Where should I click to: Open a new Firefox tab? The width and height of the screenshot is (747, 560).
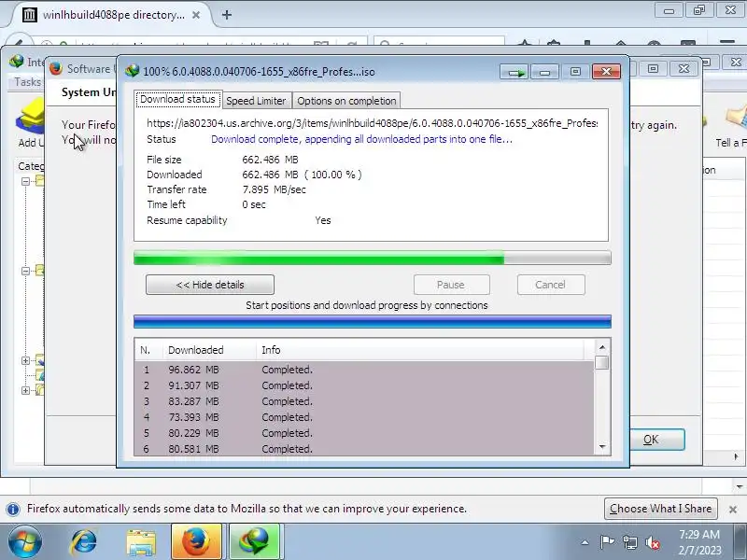click(227, 15)
